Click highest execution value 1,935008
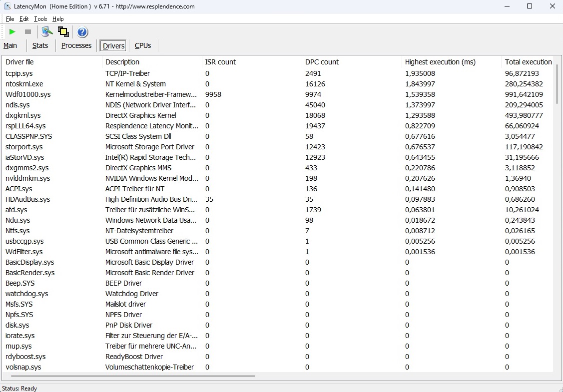 point(420,73)
